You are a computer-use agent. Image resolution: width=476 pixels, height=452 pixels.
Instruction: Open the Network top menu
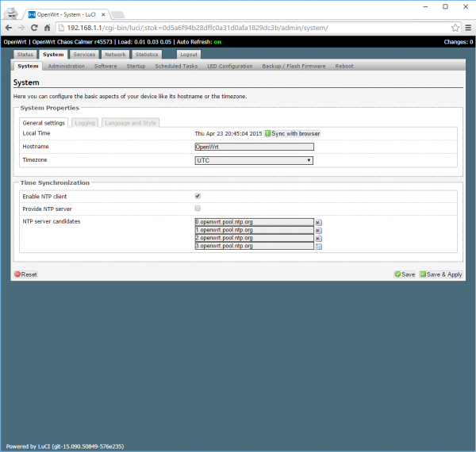click(115, 55)
